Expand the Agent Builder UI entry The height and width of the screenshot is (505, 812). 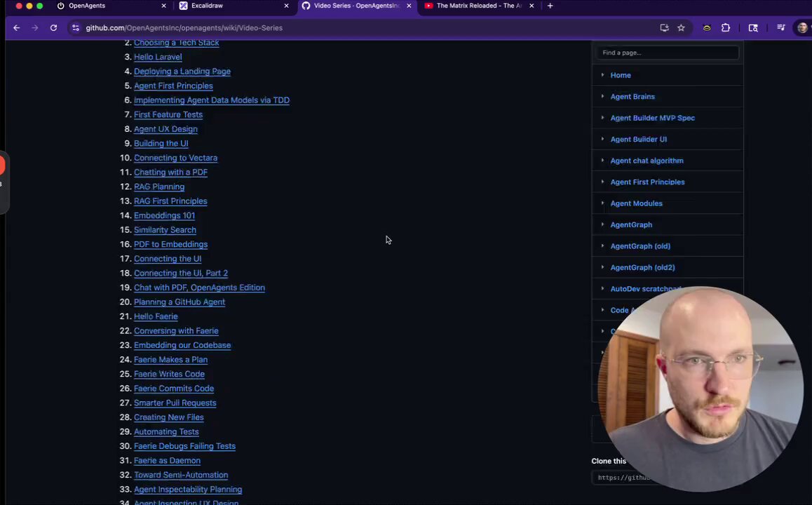602,139
